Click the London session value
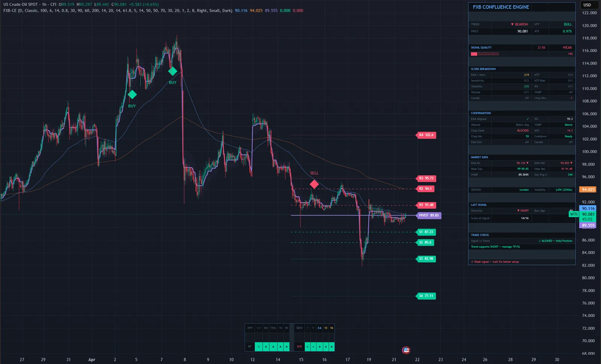This screenshot has height=364, width=601. coord(524,190)
